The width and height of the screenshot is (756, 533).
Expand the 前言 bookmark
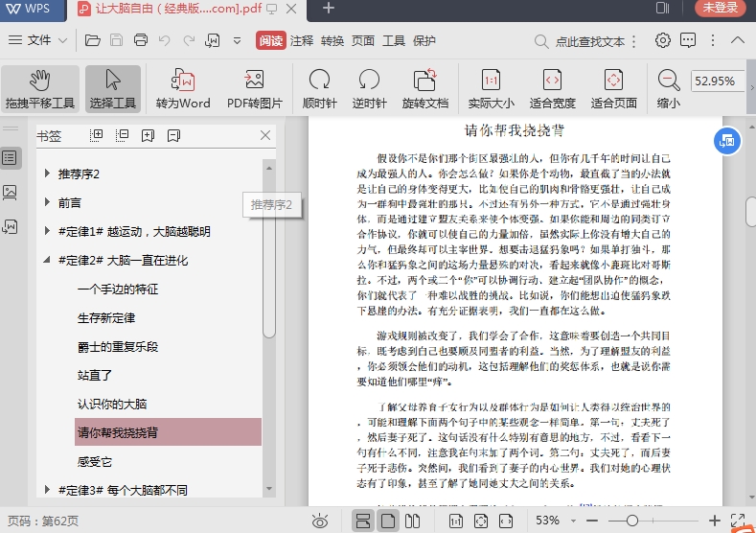click(x=47, y=202)
